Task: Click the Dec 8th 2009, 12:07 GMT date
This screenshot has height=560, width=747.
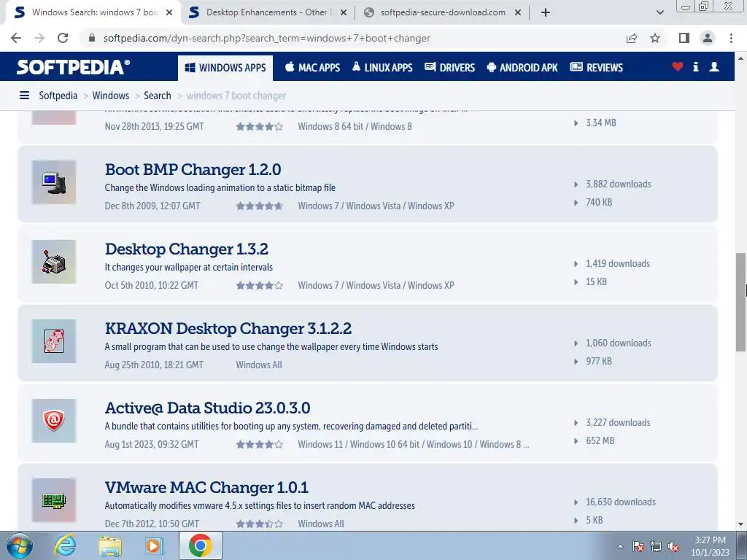Action: [x=152, y=206]
